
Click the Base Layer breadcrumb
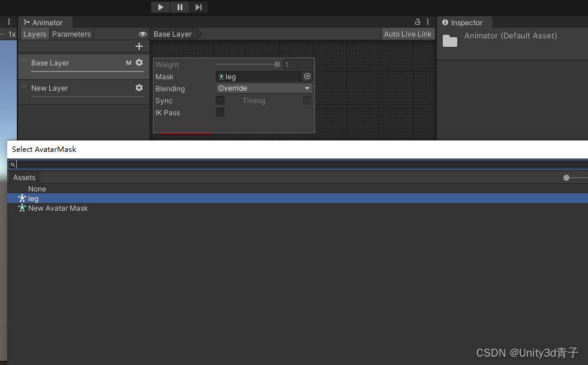pos(173,34)
